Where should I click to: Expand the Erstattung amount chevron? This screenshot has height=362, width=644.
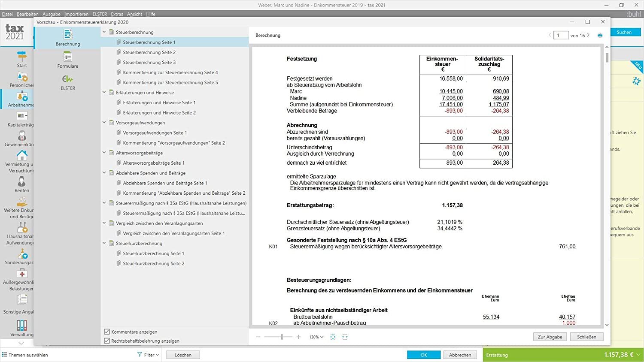tap(638, 355)
